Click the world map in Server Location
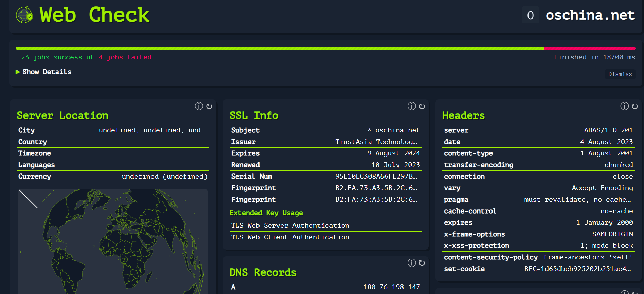644x294 pixels. [x=113, y=241]
